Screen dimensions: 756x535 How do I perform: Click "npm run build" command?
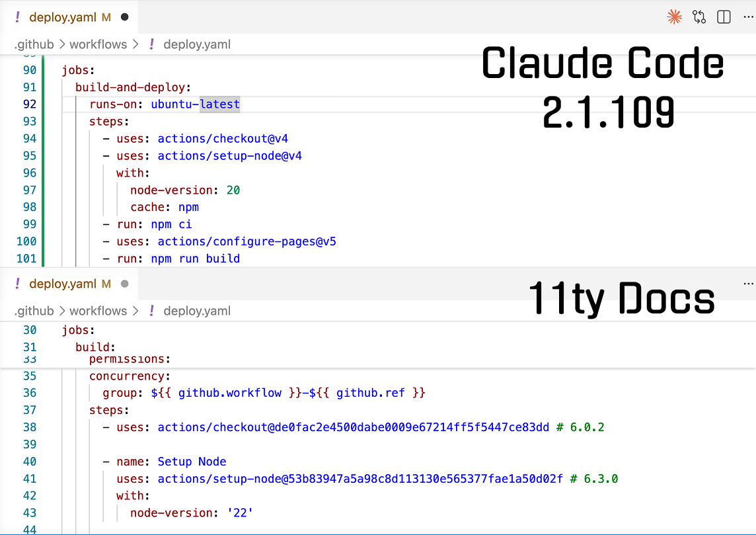pyautogui.click(x=195, y=259)
